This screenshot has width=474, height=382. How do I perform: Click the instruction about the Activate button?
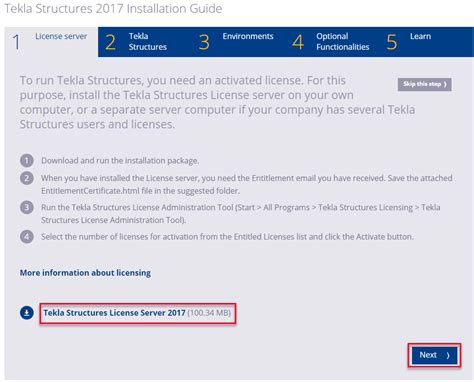click(227, 237)
